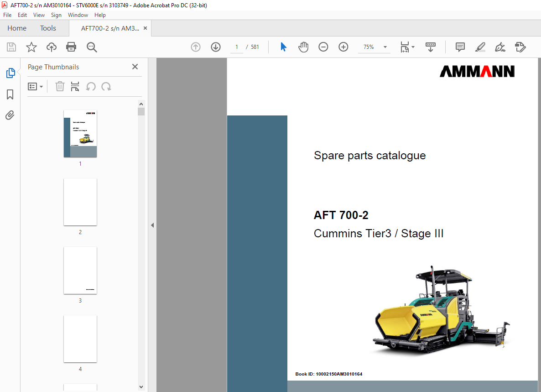Open the Attachments paperclip panel

pos(10,115)
